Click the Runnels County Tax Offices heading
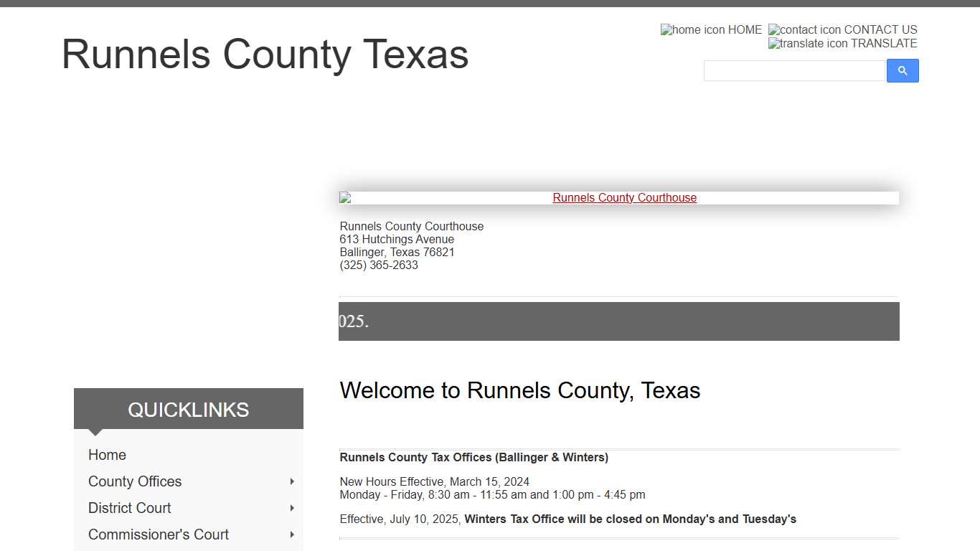This screenshot has height=551, width=980. pos(473,457)
